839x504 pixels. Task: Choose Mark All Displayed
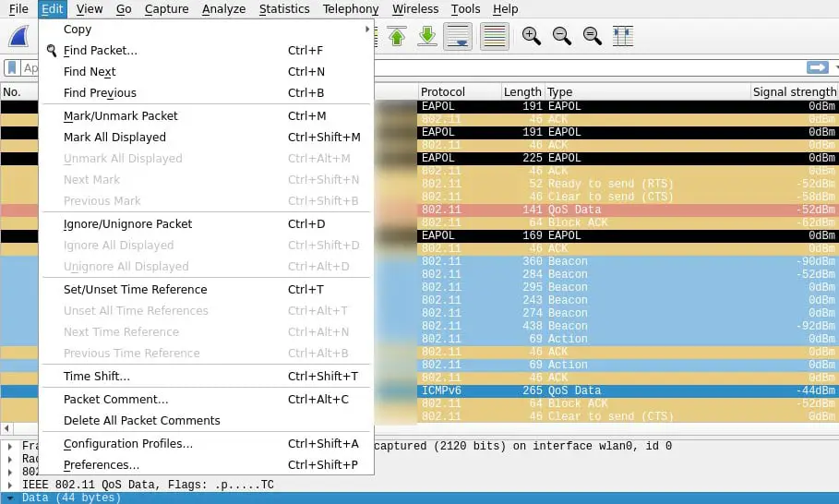[207, 138]
